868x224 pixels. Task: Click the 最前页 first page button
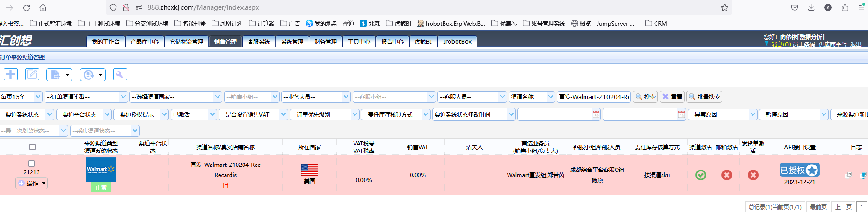[818, 207]
